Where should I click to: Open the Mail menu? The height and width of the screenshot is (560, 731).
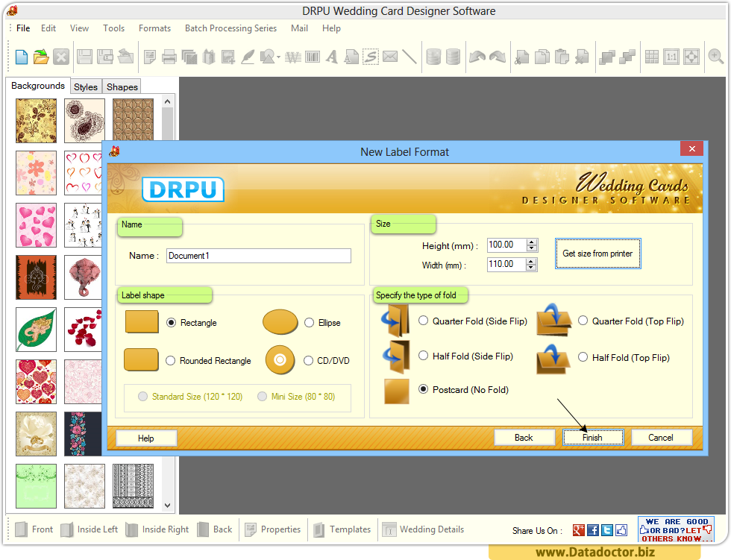(299, 28)
